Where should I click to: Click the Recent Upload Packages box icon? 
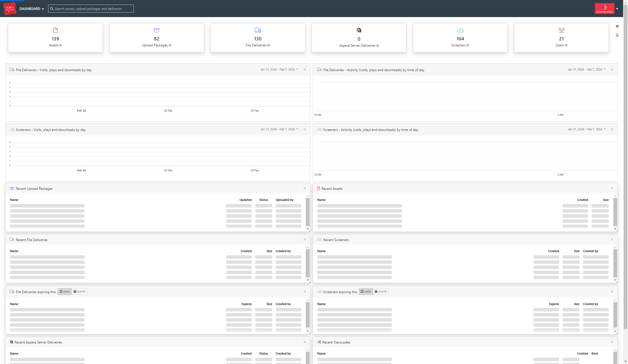click(x=12, y=188)
